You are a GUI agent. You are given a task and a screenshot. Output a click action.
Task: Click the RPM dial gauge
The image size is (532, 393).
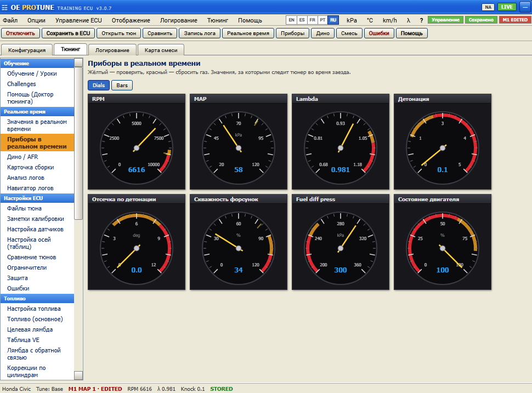click(137, 142)
